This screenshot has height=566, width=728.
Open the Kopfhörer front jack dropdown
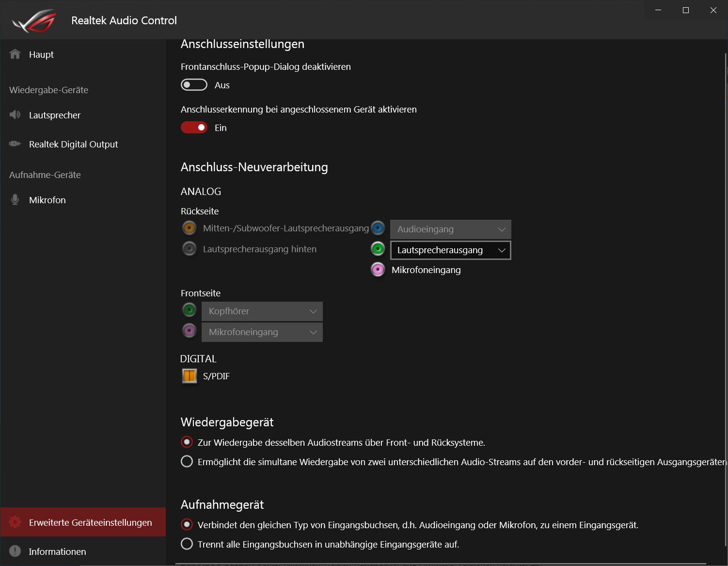tap(262, 311)
